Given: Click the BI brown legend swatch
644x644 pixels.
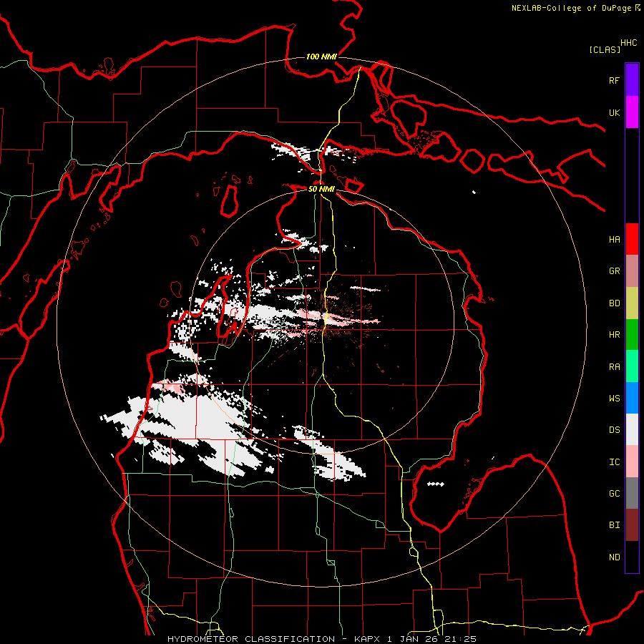Looking at the screenshot, I should pyautogui.click(x=632, y=525).
